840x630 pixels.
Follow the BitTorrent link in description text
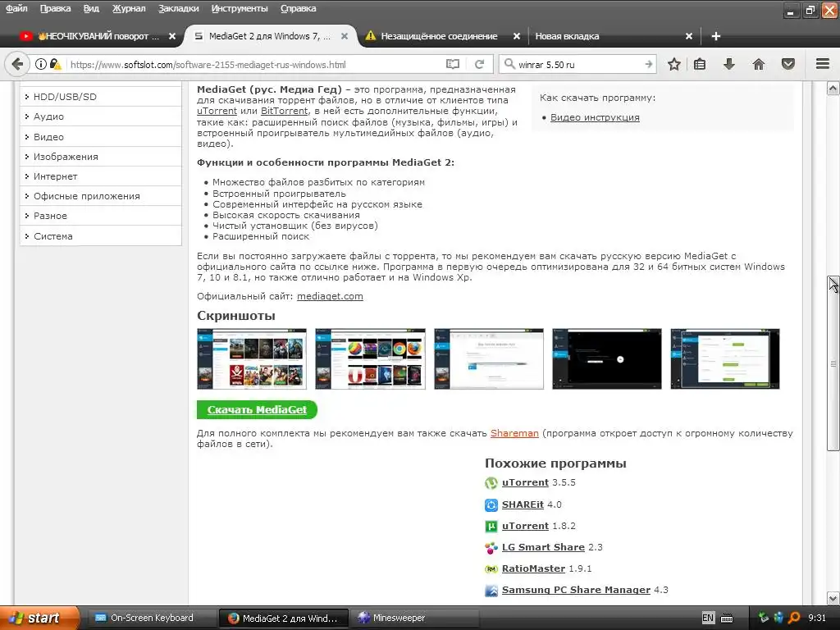(285, 111)
